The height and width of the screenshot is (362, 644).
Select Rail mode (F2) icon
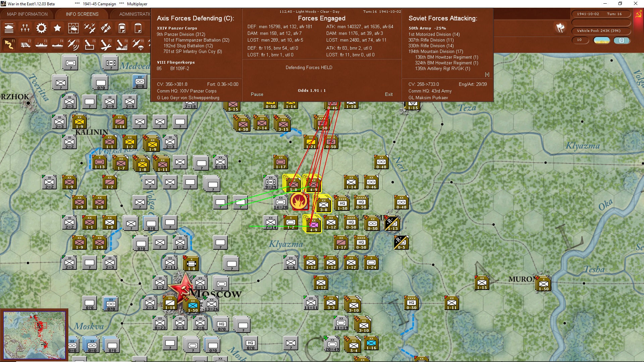tap(25, 44)
